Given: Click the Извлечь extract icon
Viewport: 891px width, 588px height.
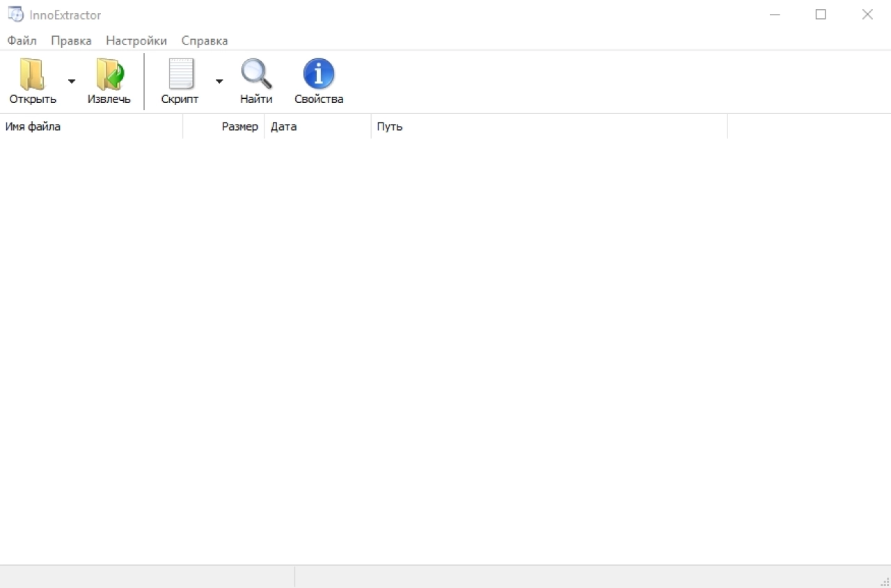Looking at the screenshot, I should (109, 74).
